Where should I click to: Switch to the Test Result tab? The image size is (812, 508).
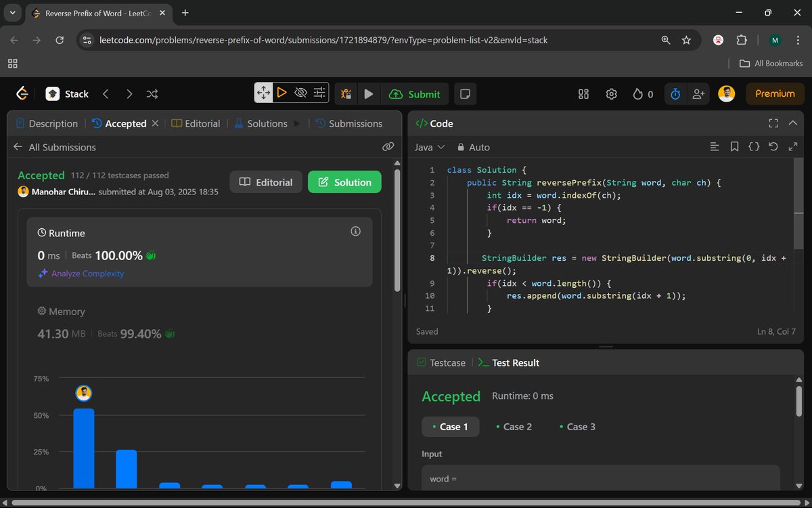(x=508, y=362)
